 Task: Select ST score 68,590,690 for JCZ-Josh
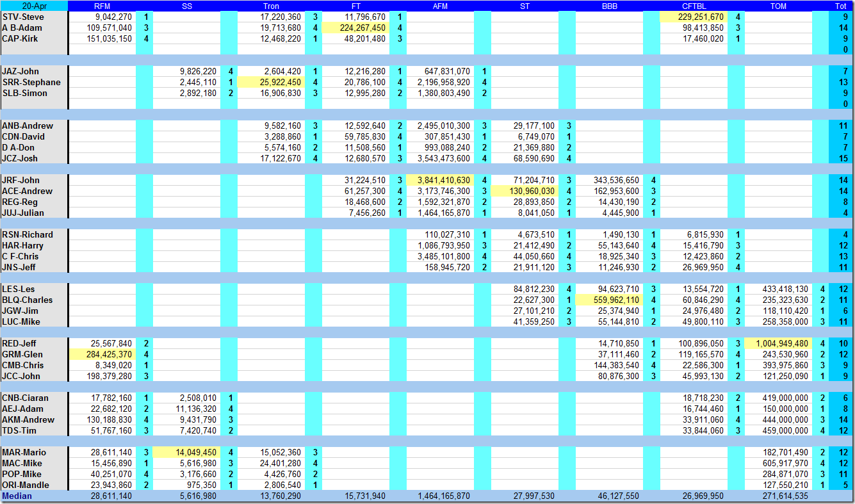(x=525, y=158)
